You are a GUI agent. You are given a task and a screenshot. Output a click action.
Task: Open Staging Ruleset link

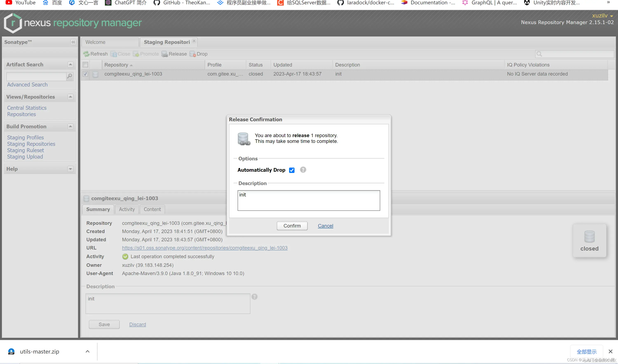point(25,150)
